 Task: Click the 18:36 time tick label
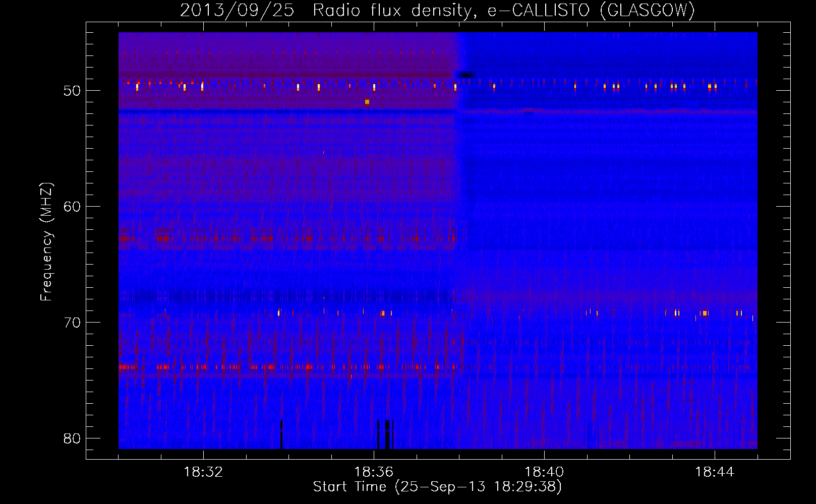[374, 472]
